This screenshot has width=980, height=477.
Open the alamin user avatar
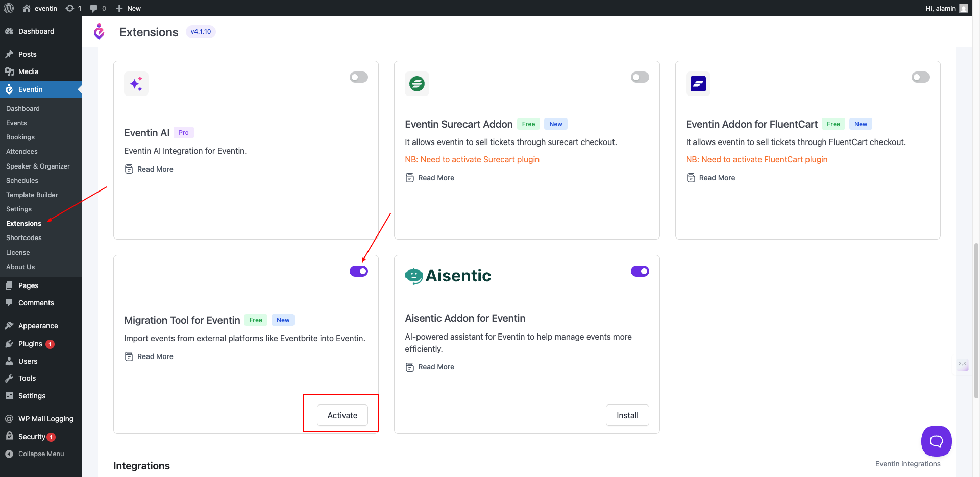[x=964, y=8]
